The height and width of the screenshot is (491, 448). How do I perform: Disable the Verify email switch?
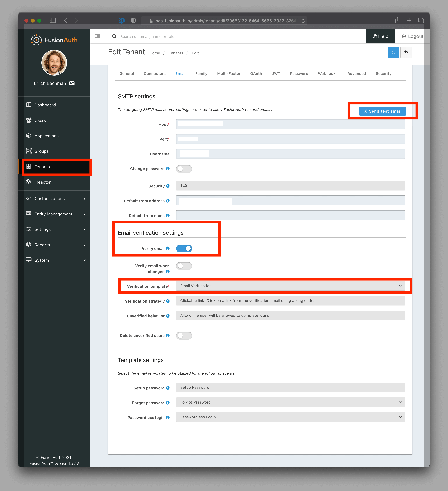point(184,248)
